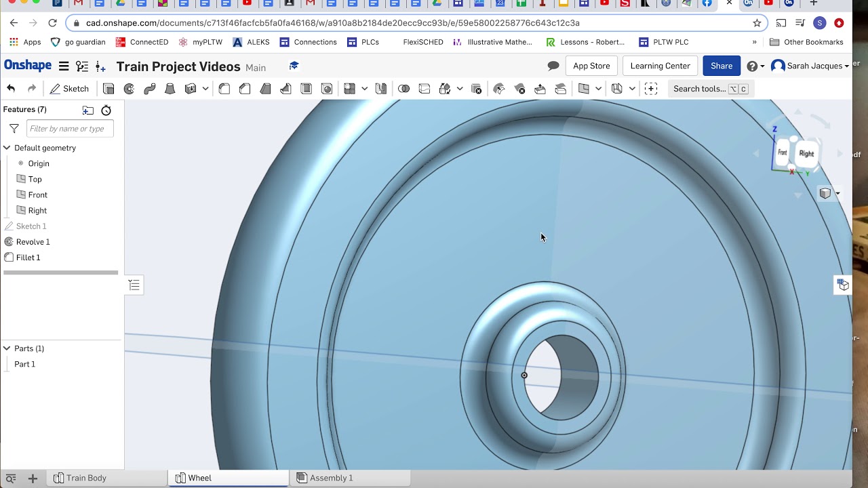
Task: Select the Modify fillet tool
Action: (x=499, y=89)
